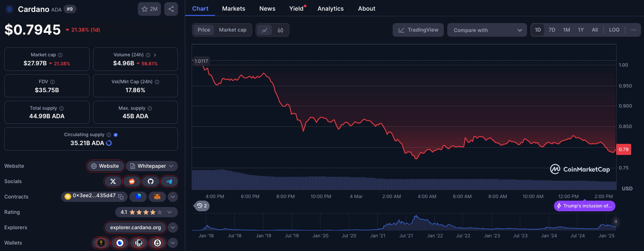The image size is (644, 251).
Task: Switch to the Markets tab
Action: tap(234, 9)
